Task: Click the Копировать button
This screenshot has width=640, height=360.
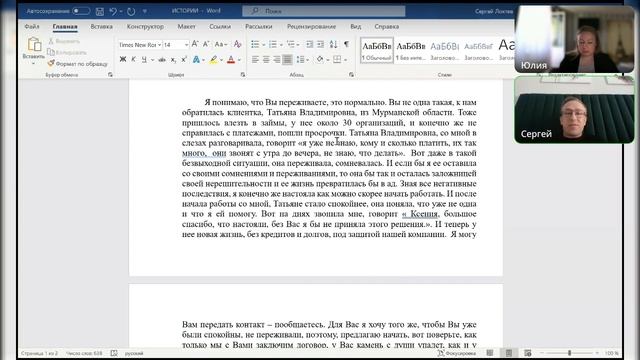Action: point(67,52)
